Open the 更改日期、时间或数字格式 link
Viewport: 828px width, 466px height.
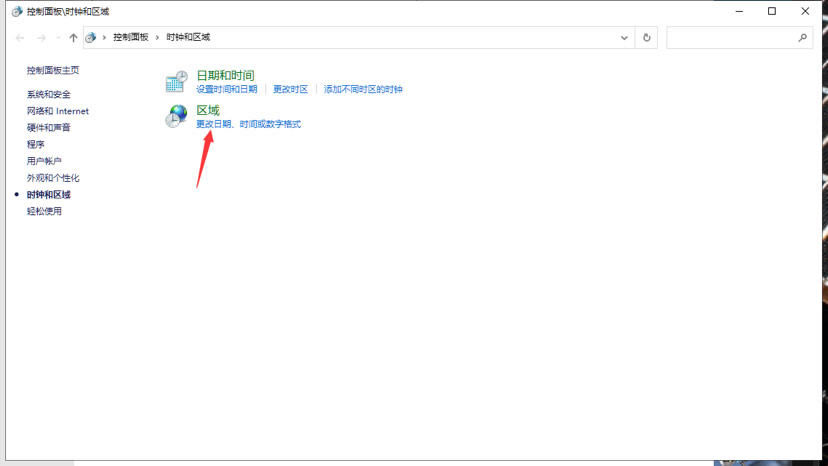[248, 124]
